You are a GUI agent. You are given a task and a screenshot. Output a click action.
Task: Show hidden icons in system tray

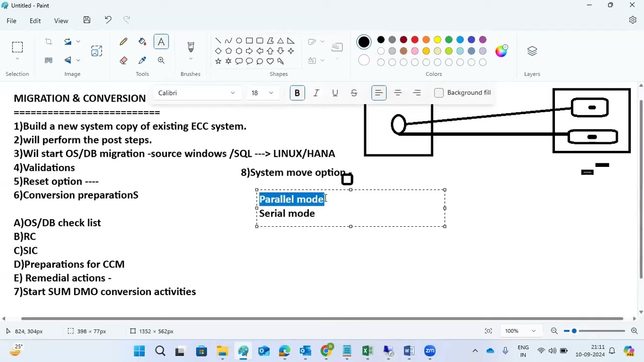pos(475,351)
